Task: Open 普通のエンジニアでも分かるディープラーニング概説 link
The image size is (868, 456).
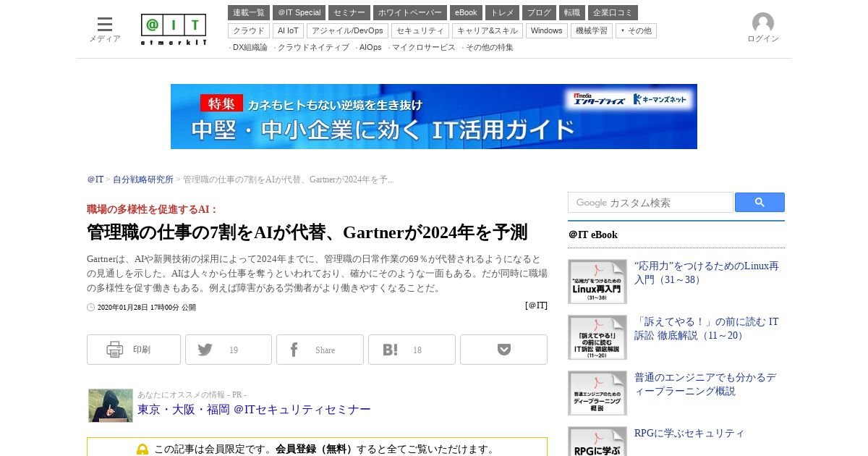Action: tap(705, 384)
